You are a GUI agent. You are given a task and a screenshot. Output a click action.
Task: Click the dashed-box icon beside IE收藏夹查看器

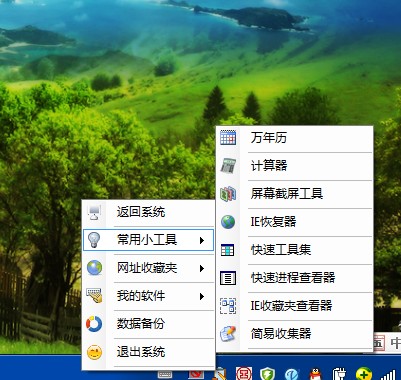tap(228, 306)
